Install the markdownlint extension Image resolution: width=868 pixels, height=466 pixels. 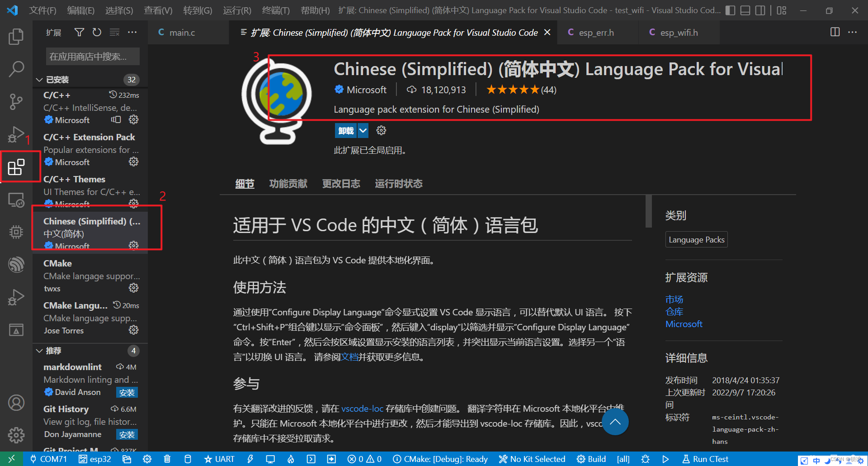(127, 392)
